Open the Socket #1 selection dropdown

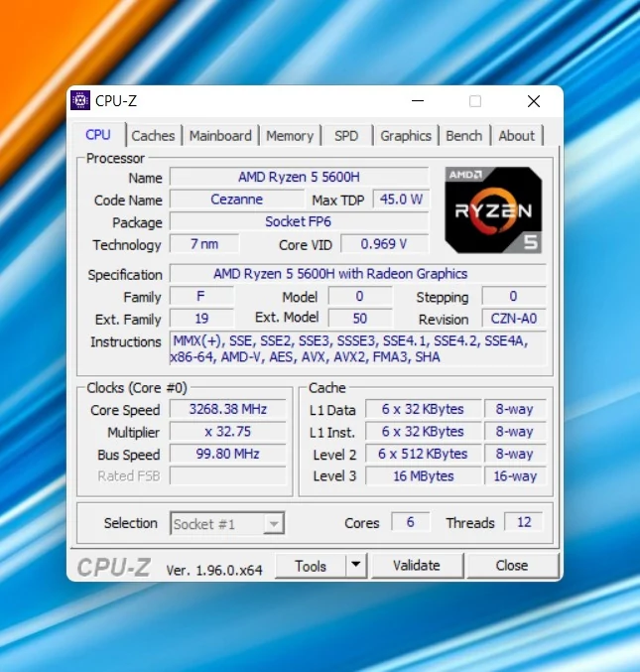(227, 523)
